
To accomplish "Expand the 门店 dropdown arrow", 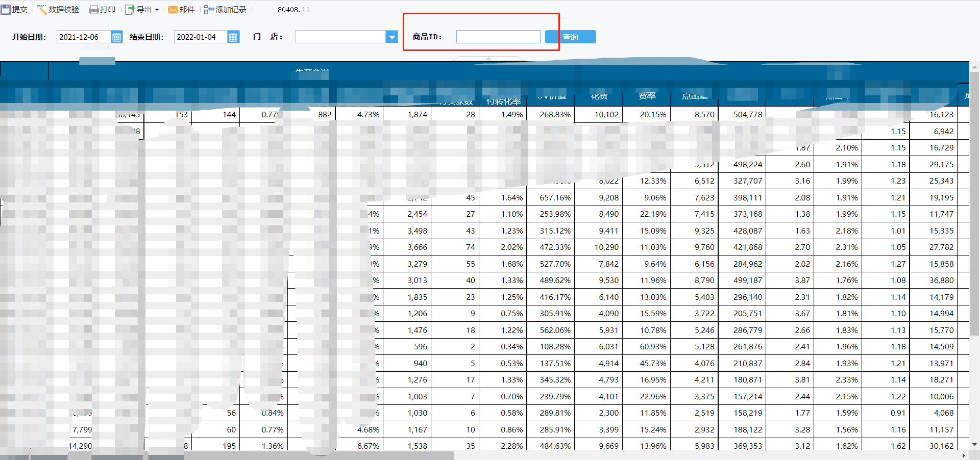I will pyautogui.click(x=392, y=37).
